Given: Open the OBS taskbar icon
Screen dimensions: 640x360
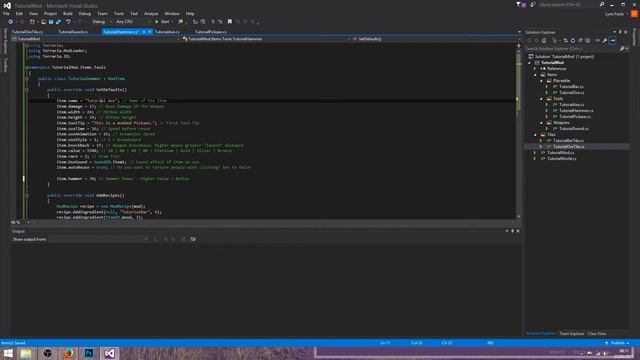Looking at the screenshot, I should [x=47, y=353].
